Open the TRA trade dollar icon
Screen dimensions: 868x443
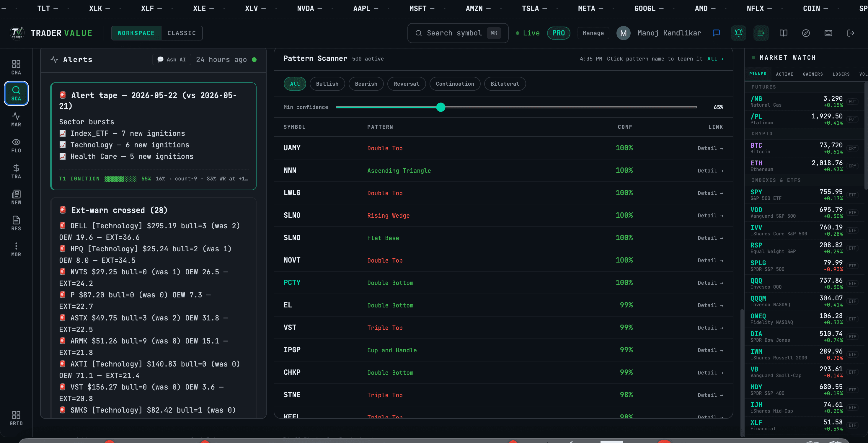pos(16,171)
